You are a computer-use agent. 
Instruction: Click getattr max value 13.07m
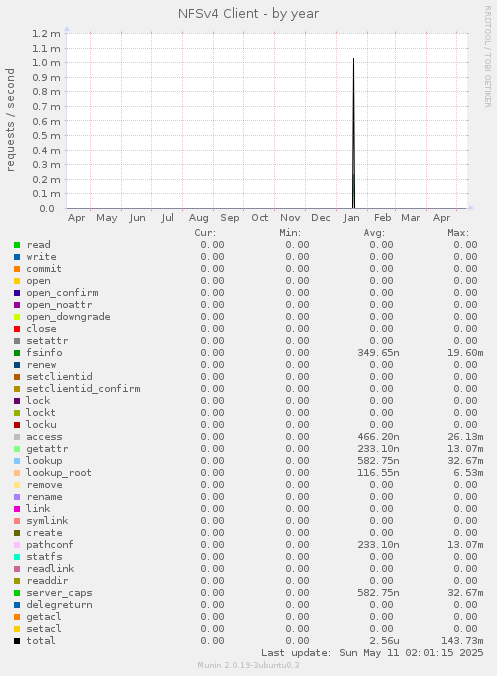(x=465, y=449)
